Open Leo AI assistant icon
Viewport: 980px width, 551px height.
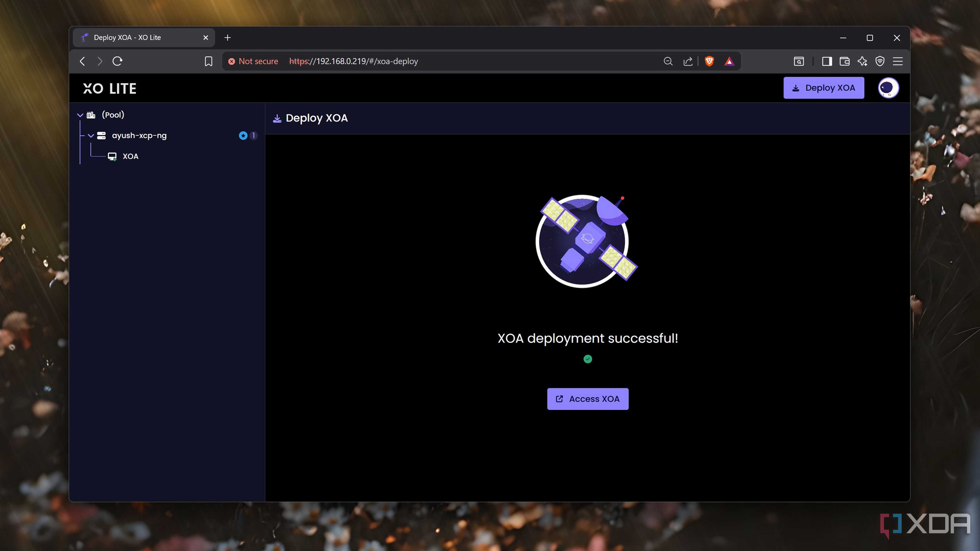[x=862, y=61]
